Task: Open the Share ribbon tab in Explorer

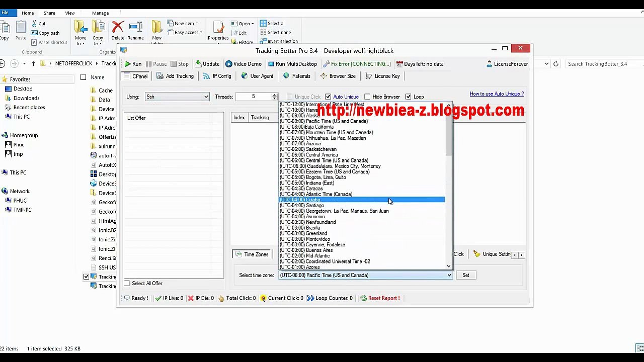Action: (49, 13)
